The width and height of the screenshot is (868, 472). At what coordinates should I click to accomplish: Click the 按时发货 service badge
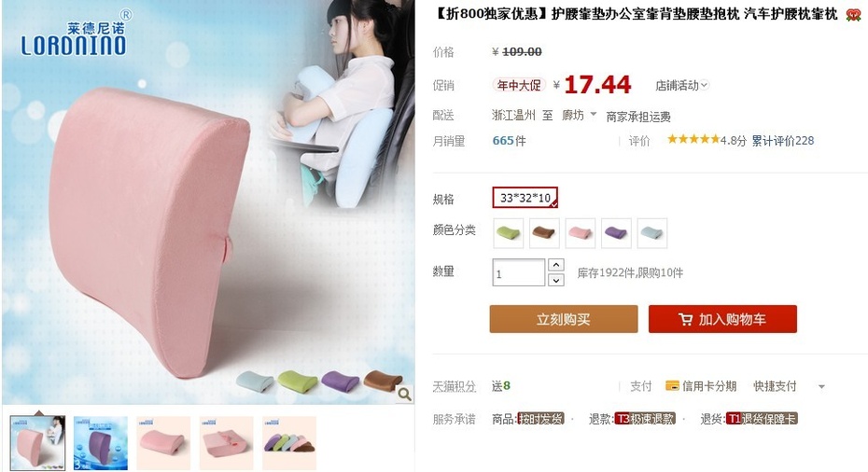pos(540,419)
